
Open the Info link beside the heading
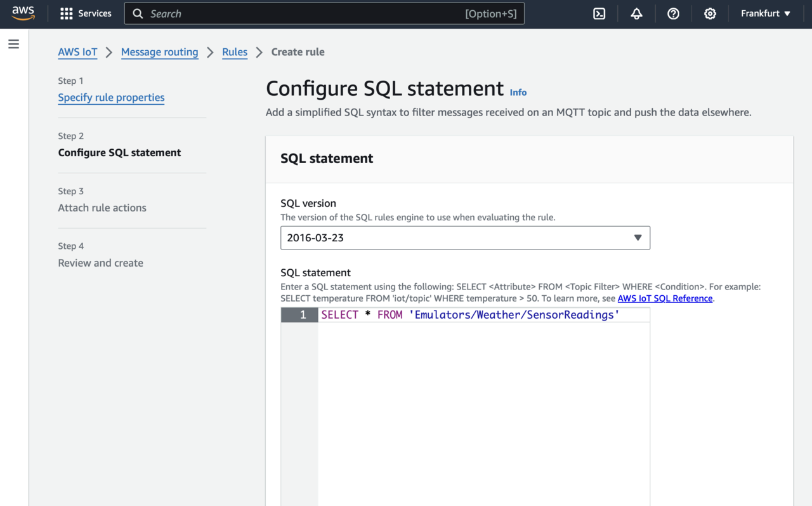[x=518, y=92]
